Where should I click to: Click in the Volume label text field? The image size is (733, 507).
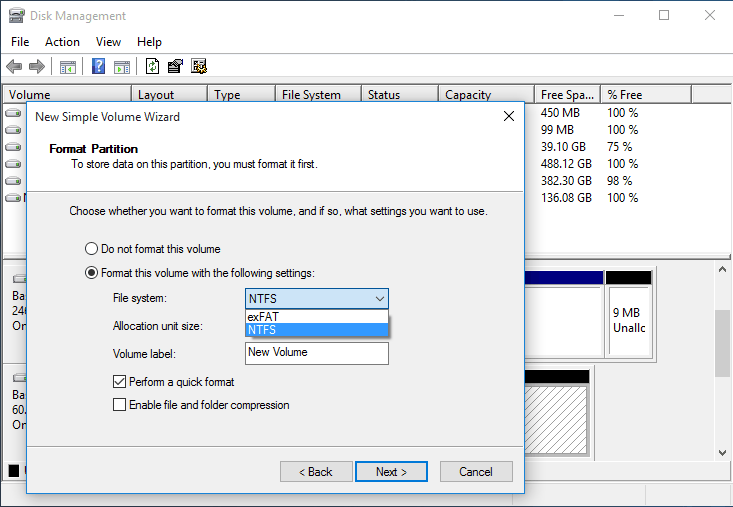pyautogui.click(x=316, y=353)
